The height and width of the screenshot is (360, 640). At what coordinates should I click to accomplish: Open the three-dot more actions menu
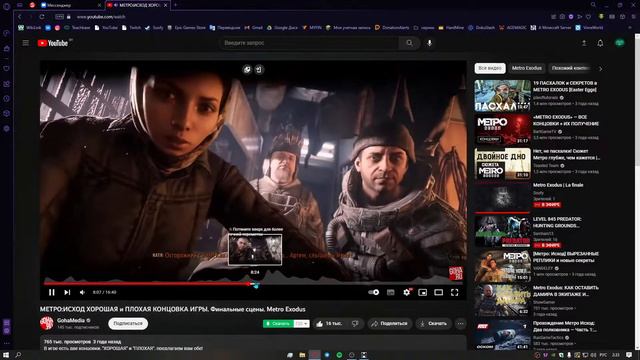coord(460,323)
